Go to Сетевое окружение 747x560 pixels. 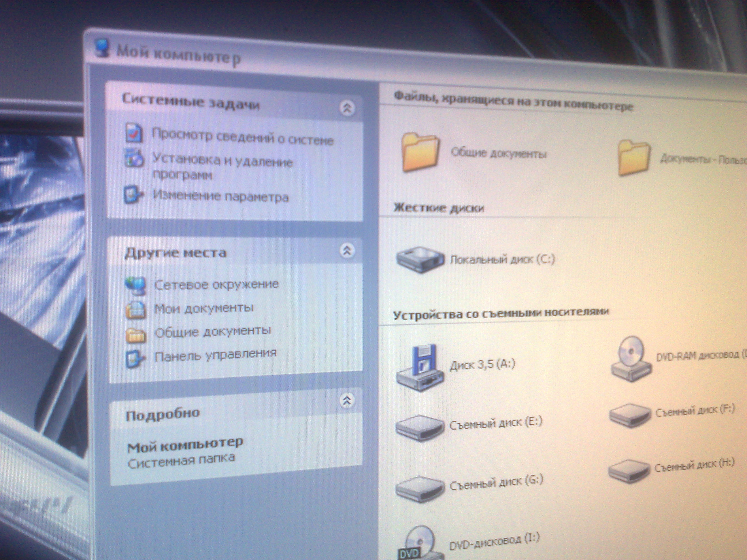tap(216, 285)
